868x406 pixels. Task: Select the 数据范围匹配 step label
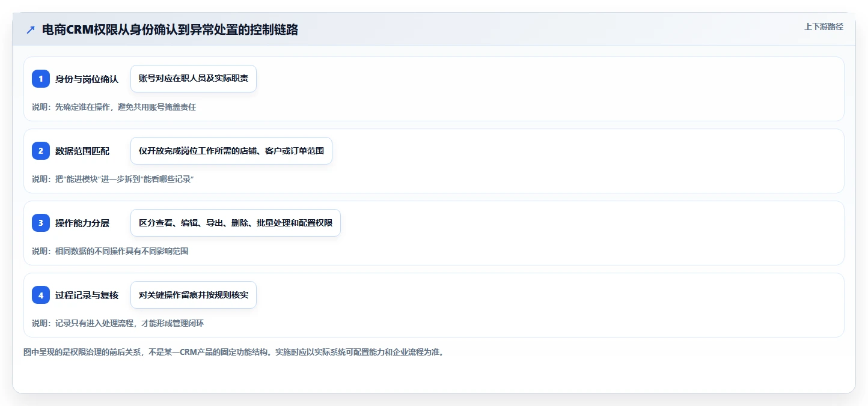(x=82, y=151)
